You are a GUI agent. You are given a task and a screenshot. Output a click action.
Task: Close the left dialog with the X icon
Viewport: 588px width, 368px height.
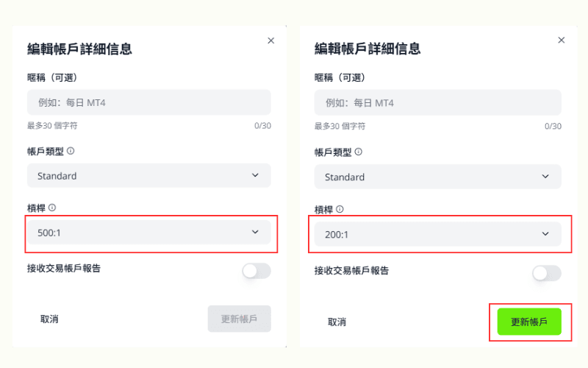point(270,40)
